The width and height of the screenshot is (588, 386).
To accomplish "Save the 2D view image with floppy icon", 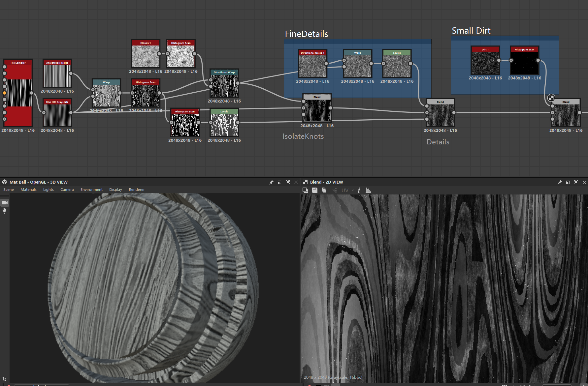I will [314, 190].
